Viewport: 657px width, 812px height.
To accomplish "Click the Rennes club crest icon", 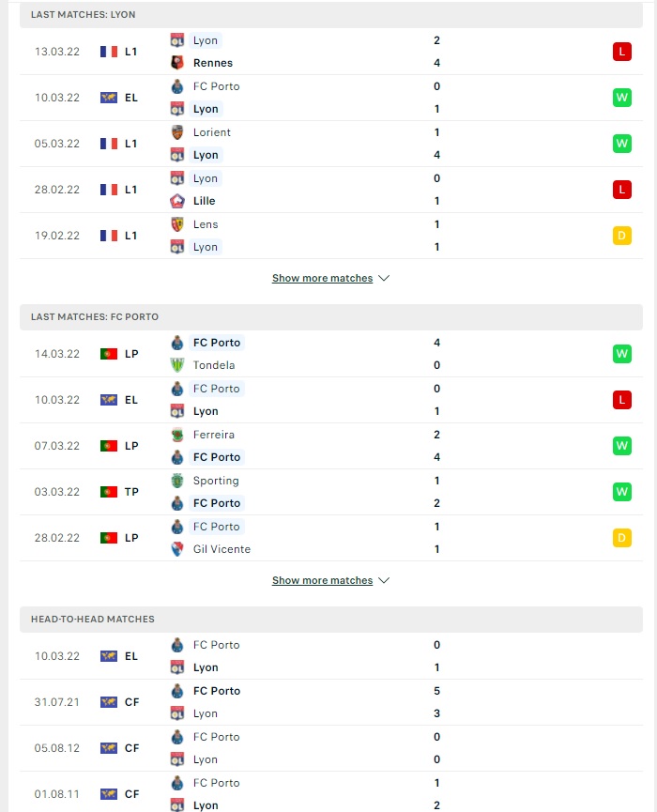I will [x=177, y=63].
